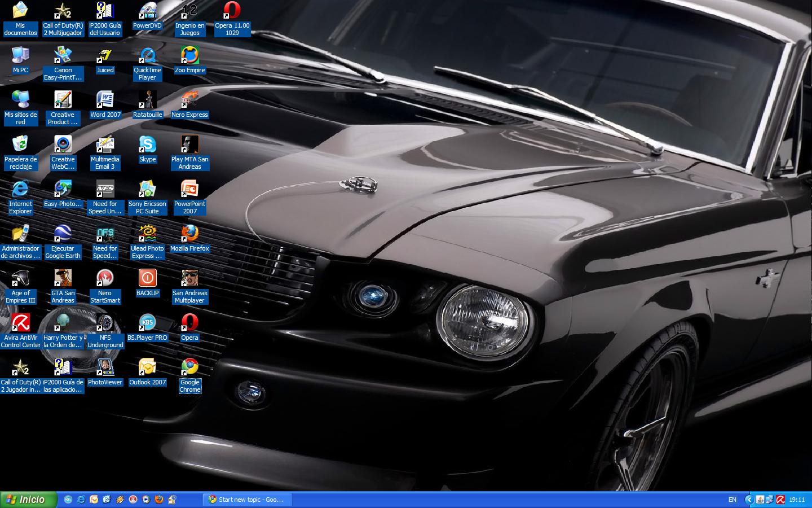
Task: Open the Inicio start menu
Action: point(28,500)
